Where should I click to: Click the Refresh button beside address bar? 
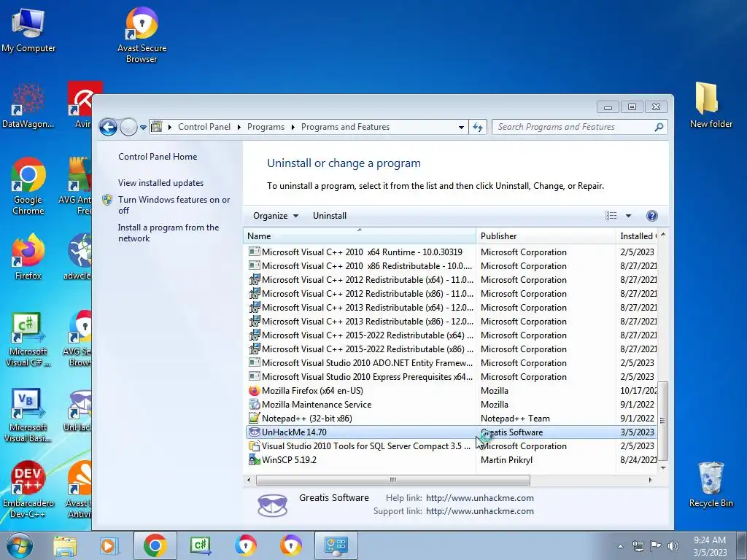point(478,127)
